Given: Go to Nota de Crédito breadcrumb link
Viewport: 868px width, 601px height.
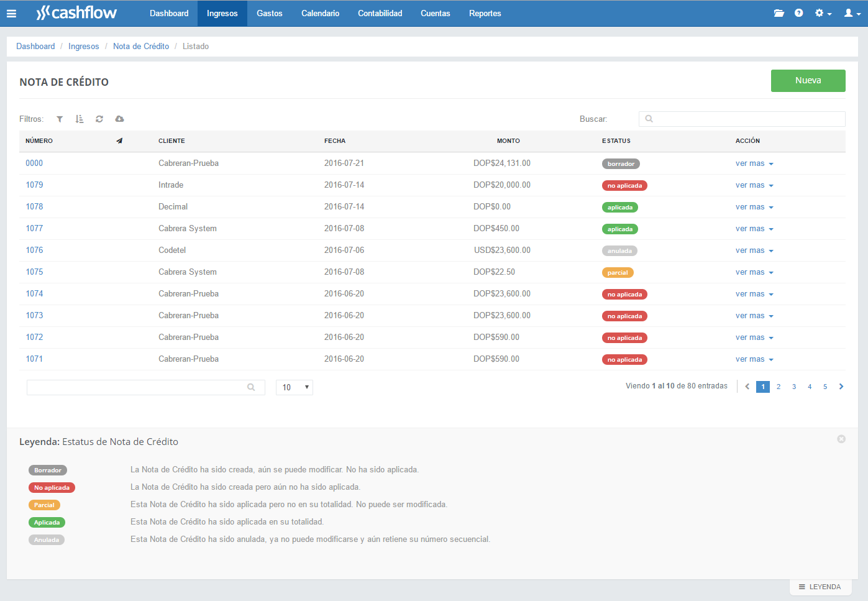Looking at the screenshot, I should (x=141, y=46).
